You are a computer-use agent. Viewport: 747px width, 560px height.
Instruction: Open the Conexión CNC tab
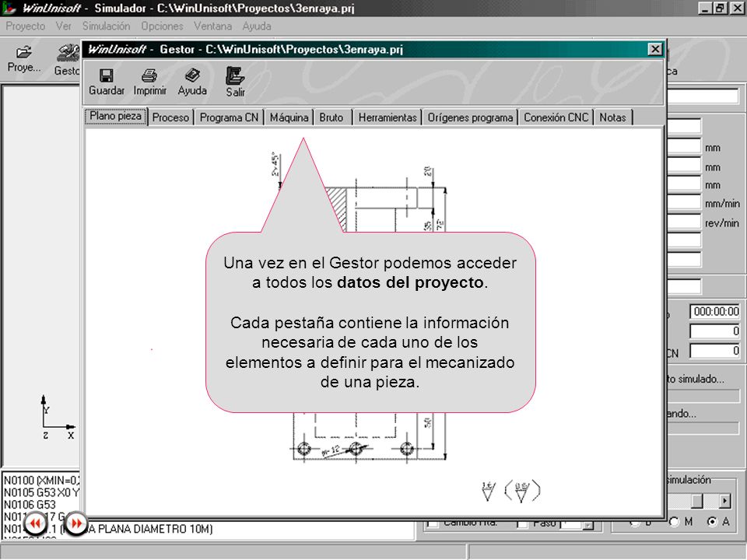(x=556, y=117)
